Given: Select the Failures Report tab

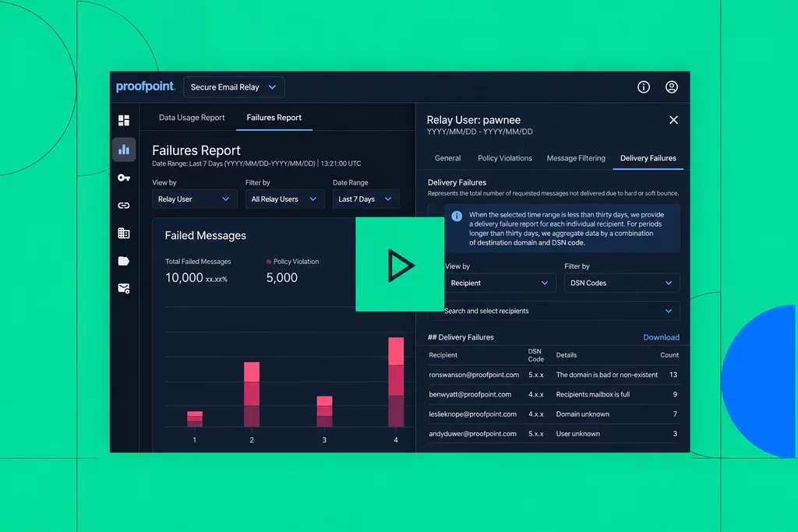Looking at the screenshot, I should [274, 118].
